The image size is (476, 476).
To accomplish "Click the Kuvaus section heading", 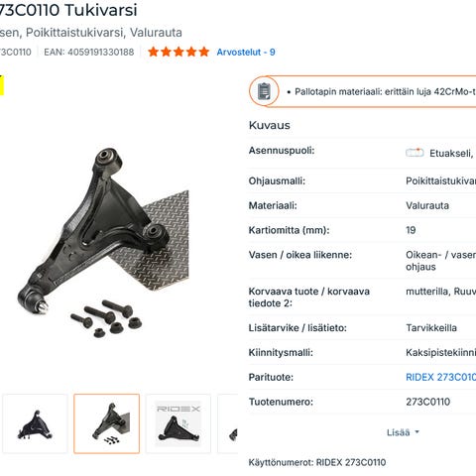I will 270,125.
